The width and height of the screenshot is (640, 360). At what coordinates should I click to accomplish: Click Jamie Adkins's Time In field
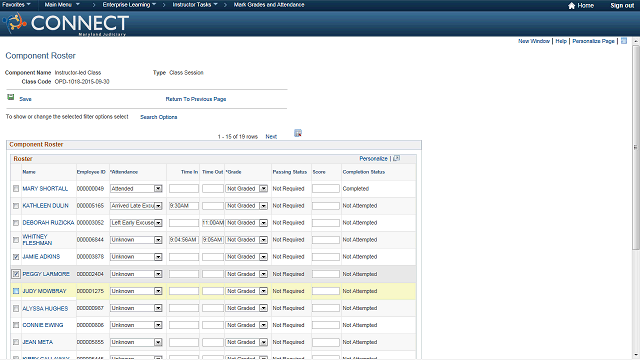click(184, 257)
